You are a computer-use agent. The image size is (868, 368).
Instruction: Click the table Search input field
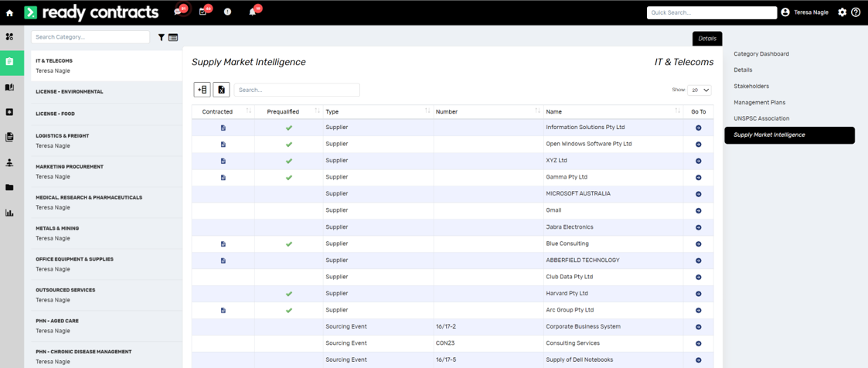coord(297,90)
